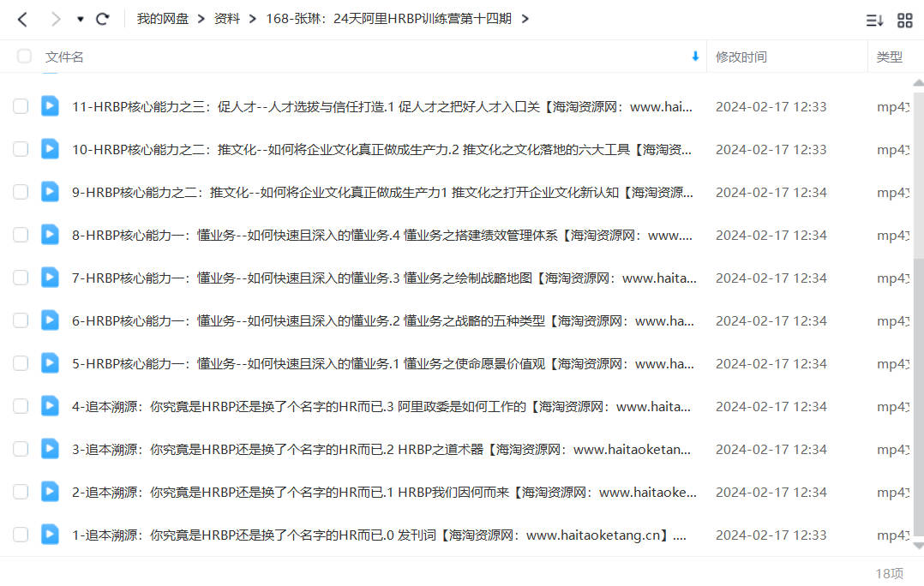Sort by 类型 column header
The height and width of the screenshot is (586, 924).
coord(889,57)
